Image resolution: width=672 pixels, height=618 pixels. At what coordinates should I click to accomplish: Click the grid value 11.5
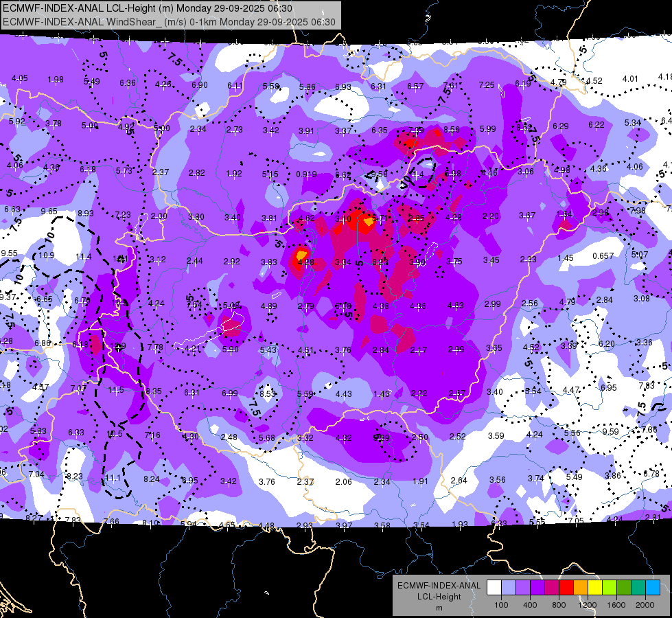click(x=116, y=390)
